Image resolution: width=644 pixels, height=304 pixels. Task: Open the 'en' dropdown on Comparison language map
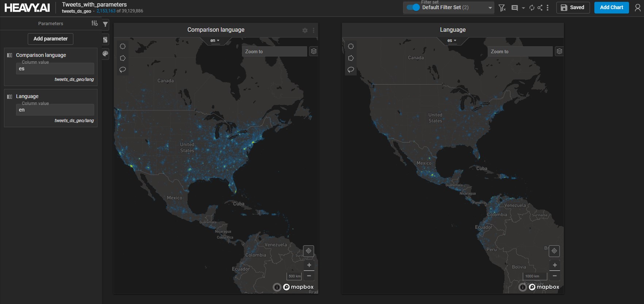215,40
